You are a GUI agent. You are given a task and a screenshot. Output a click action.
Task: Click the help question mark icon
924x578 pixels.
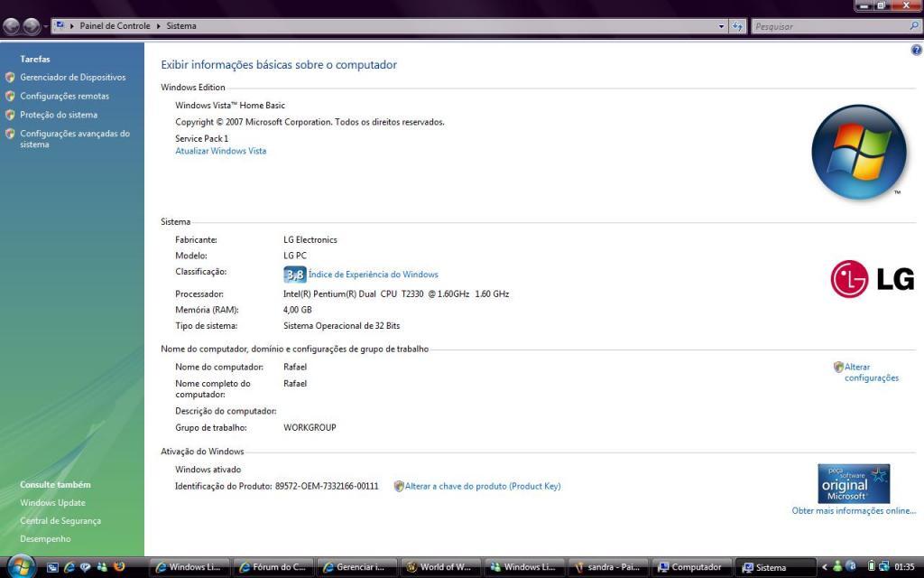click(x=917, y=51)
